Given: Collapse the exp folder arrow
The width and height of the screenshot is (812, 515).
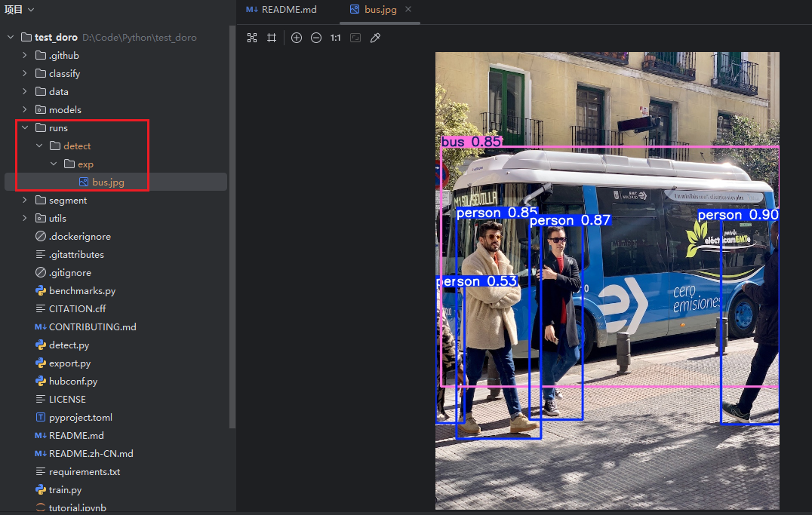Looking at the screenshot, I should pos(54,164).
